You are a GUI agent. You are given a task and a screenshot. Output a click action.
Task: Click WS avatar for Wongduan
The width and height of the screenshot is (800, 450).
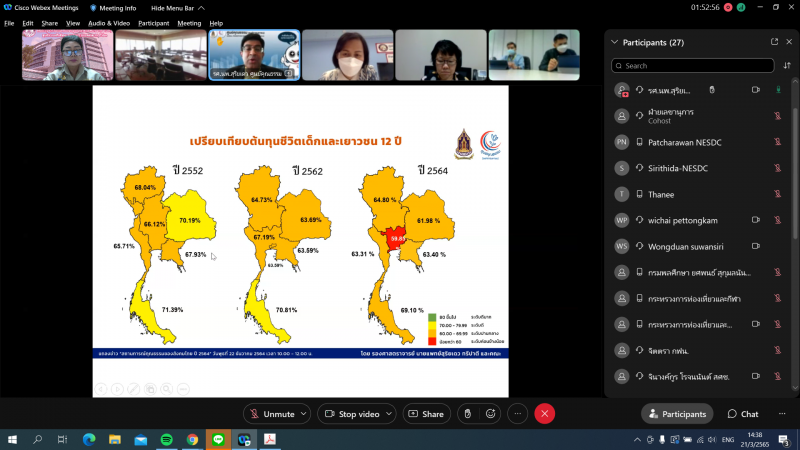(x=621, y=246)
